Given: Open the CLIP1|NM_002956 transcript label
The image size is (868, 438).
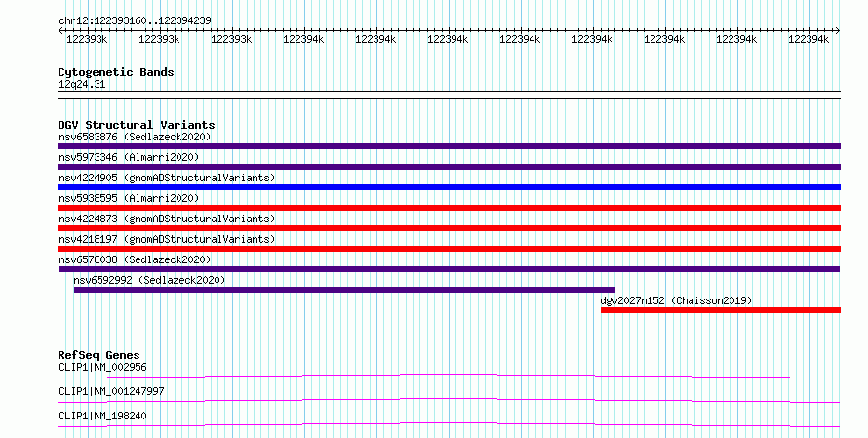Looking at the screenshot, I should (x=102, y=367).
